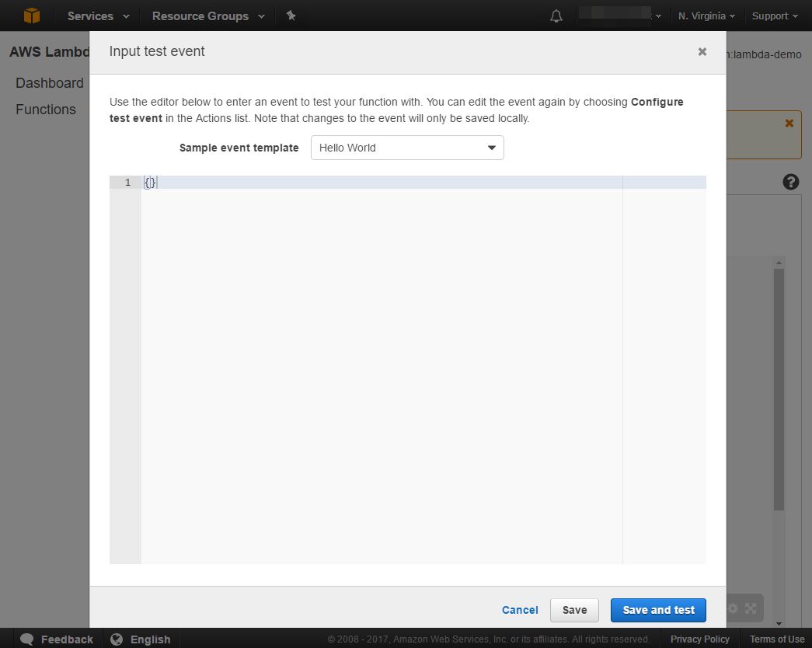Open the settings gear icon
This screenshot has height=648, width=812.
click(x=733, y=608)
